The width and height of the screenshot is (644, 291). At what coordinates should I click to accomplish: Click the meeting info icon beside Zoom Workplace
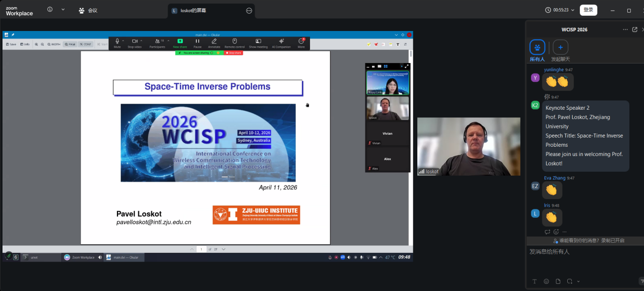tap(50, 10)
